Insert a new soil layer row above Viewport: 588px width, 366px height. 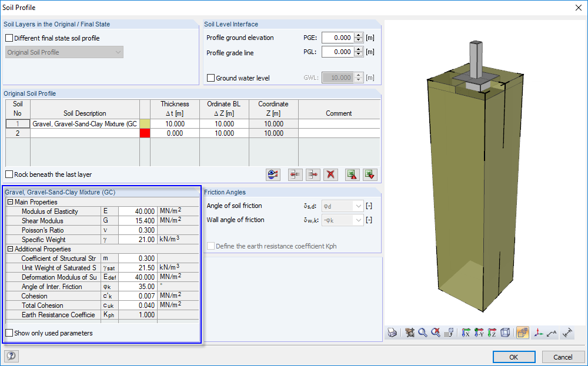[295, 174]
